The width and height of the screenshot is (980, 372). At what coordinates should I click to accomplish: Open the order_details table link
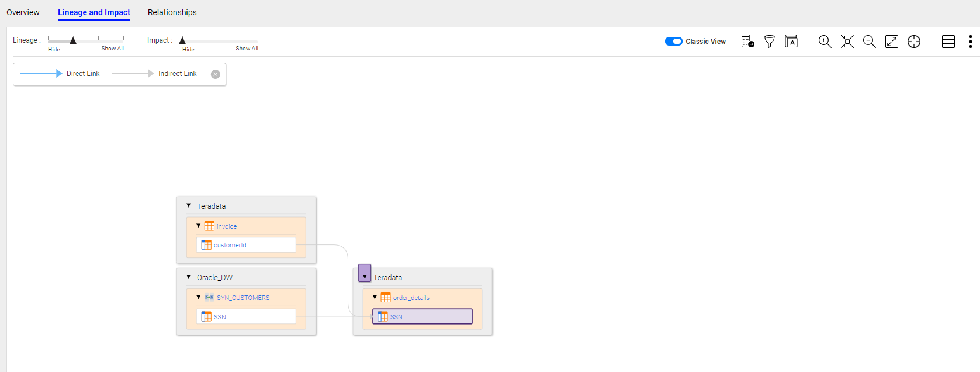(411, 298)
